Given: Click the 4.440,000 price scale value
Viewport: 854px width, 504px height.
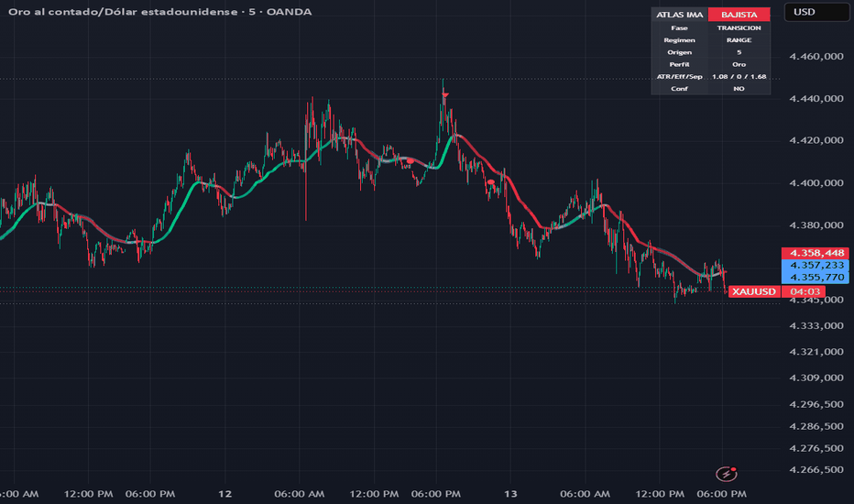Looking at the screenshot, I should click(816, 99).
